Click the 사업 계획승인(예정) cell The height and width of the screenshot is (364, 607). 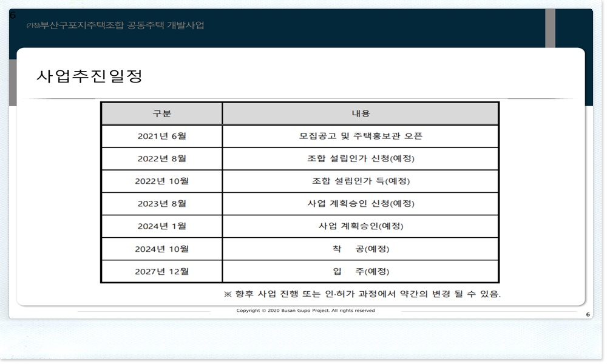(361, 226)
